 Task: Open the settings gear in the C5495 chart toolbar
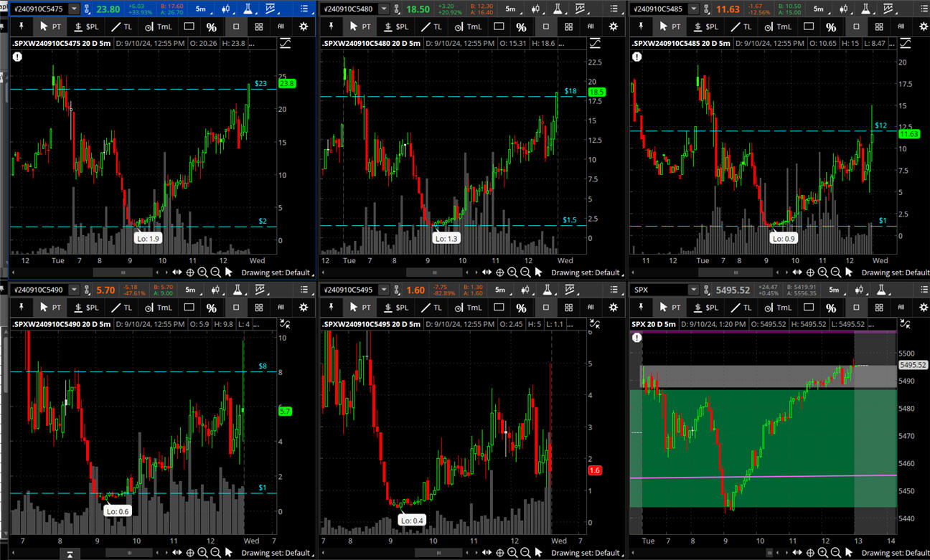(x=613, y=307)
